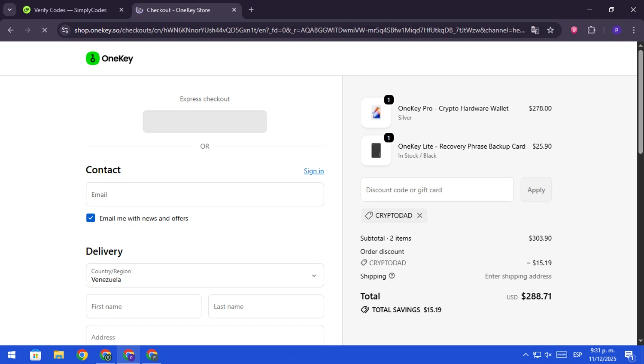Open the tab search dropdown arrow
This screenshot has width=644, height=364.
click(9, 10)
